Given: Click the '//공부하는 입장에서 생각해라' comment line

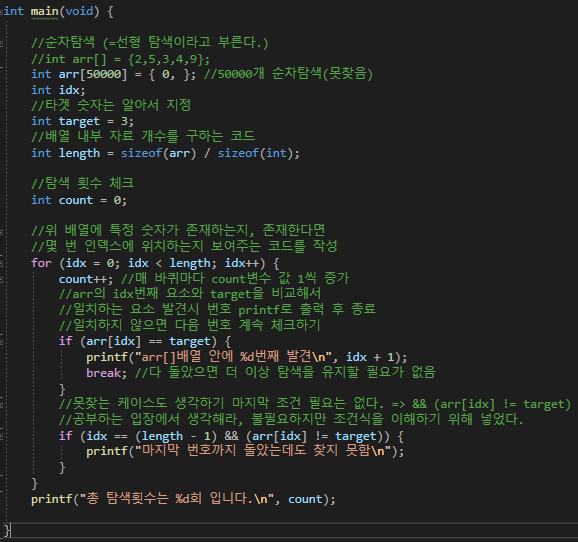Looking at the screenshot, I should coord(291,420).
